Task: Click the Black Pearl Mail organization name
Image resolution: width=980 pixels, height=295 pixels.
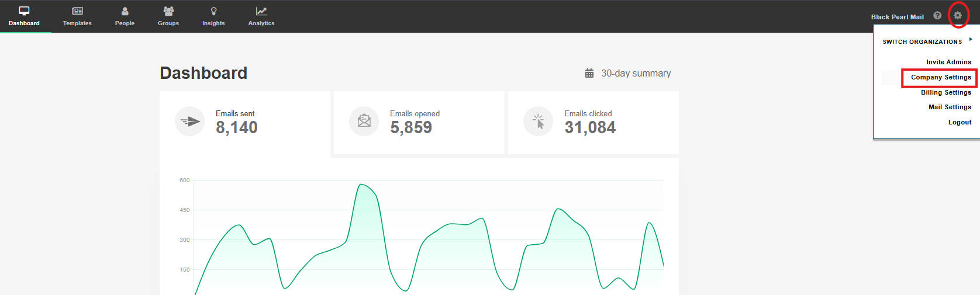Action: 897,17
